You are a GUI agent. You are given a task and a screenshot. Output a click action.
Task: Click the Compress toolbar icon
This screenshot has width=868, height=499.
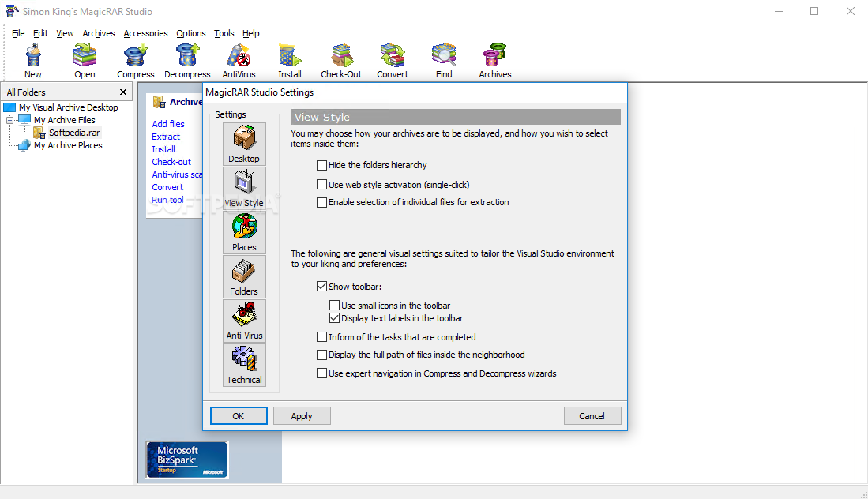point(136,60)
